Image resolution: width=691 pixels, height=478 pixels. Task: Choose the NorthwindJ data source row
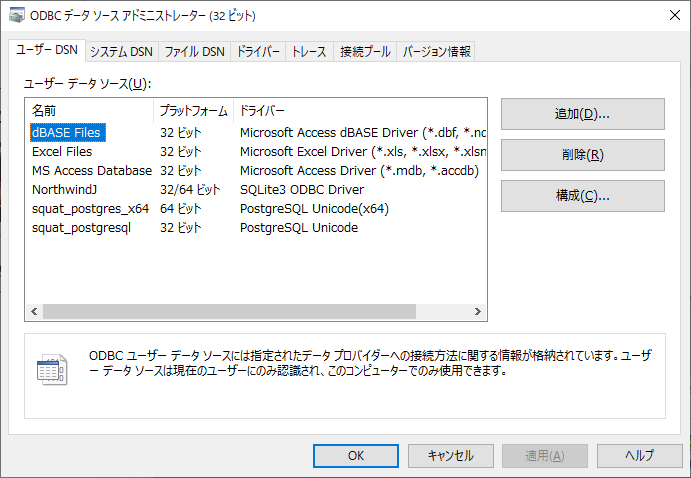(x=66, y=190)
